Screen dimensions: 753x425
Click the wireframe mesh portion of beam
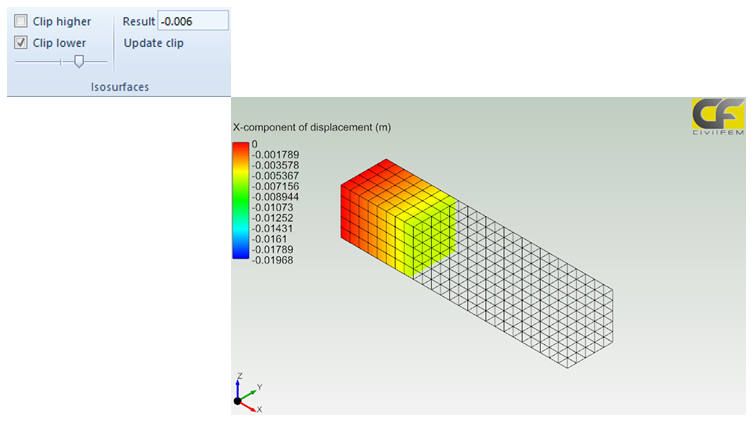(x=540, y=280)
